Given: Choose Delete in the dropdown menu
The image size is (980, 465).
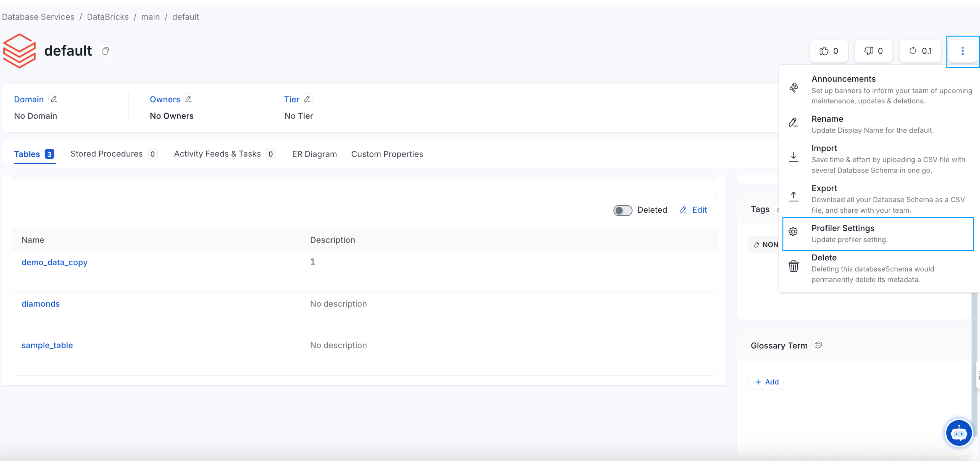Looking at the screenshot, I should tap(877, 268).
